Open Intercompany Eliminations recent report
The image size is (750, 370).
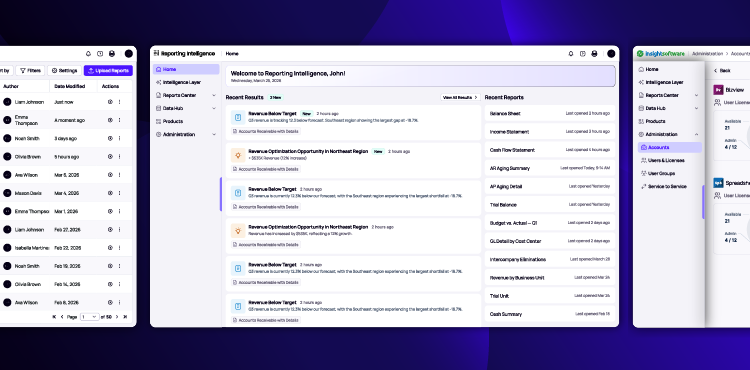click(550, 259)
